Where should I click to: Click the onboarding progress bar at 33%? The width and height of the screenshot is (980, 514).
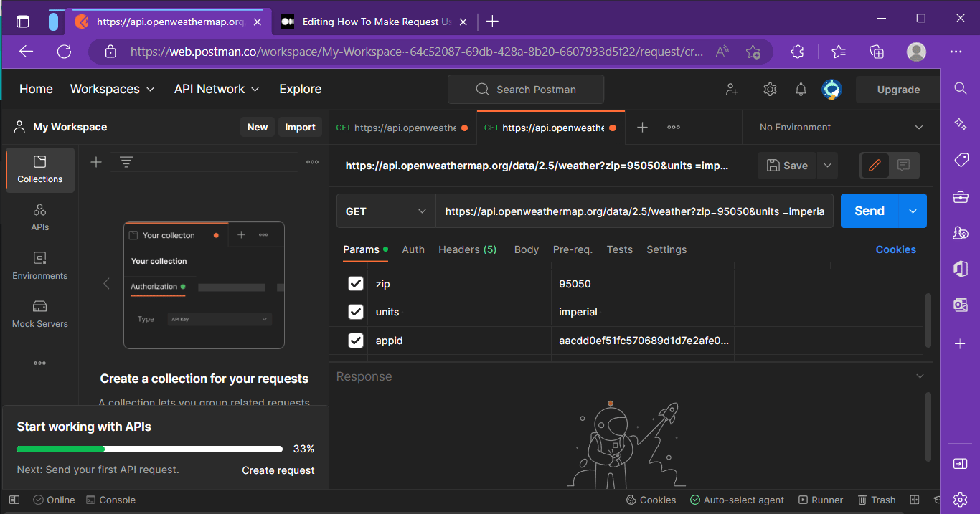149,449
